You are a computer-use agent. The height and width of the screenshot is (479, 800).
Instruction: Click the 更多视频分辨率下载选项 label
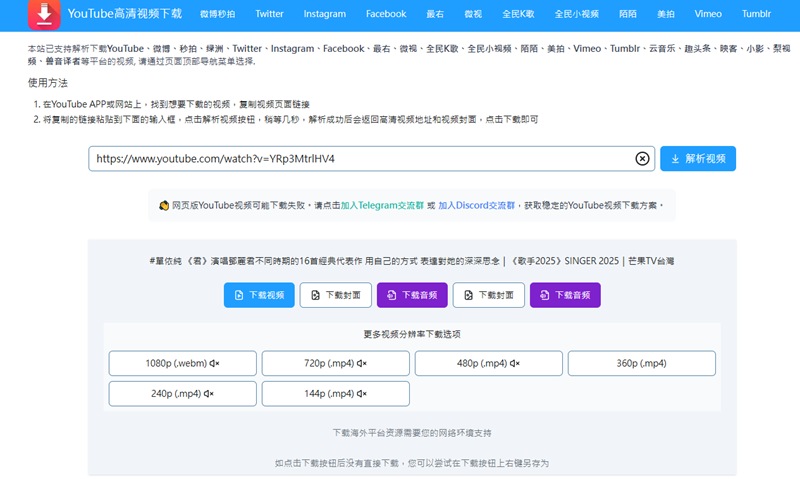pyautogui.click(x=412, y=334)
